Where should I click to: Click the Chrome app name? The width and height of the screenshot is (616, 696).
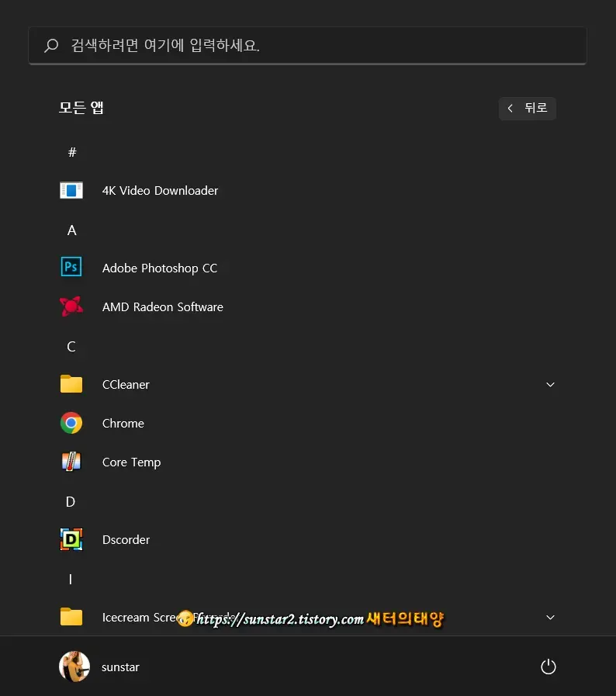tap(123, 423)
